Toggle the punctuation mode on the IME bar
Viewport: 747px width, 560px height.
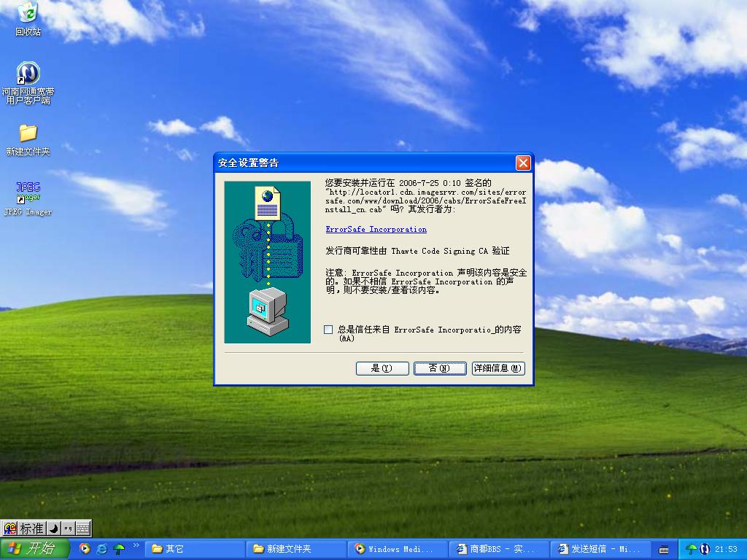(x=68, y=528)
